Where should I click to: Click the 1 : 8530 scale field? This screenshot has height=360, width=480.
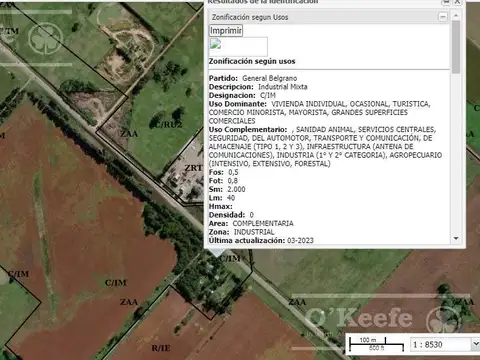pos(441,344)
